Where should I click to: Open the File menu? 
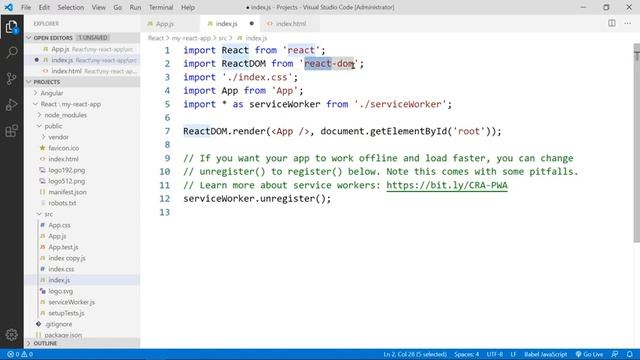26,7
